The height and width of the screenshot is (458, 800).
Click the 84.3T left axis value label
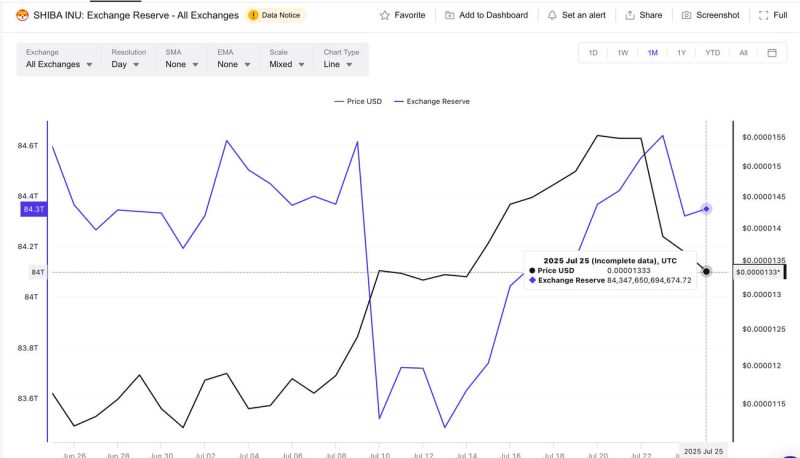pos(34,209)
